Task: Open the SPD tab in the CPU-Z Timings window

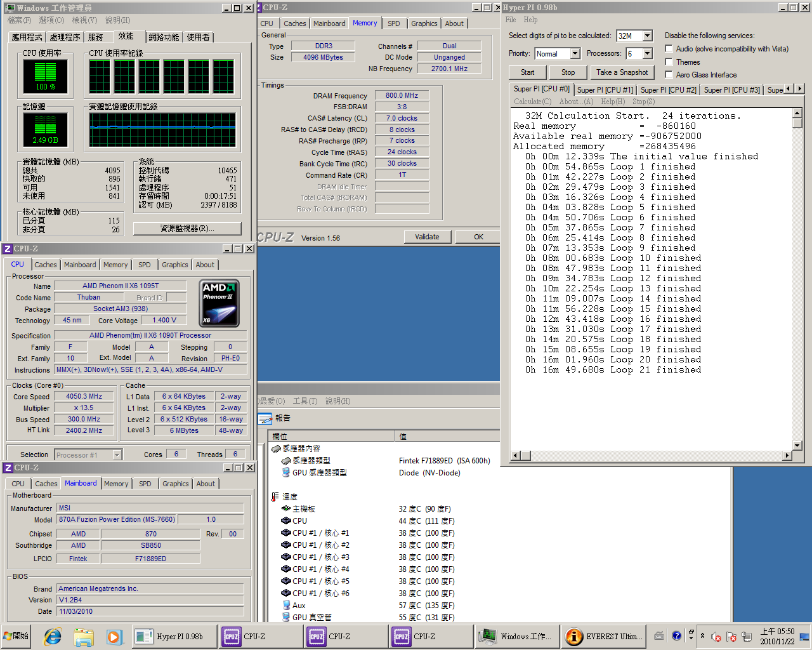Action: tap(394, 23)
